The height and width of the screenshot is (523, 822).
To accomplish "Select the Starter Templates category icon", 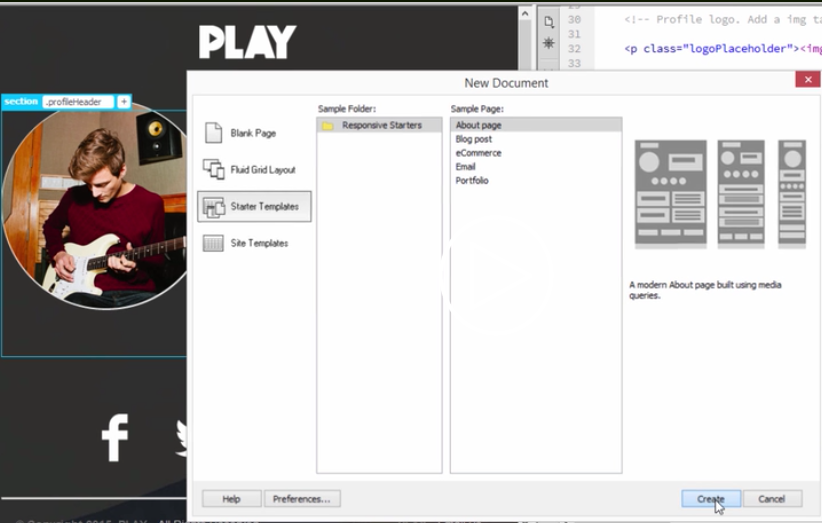I will coord(214,207).
